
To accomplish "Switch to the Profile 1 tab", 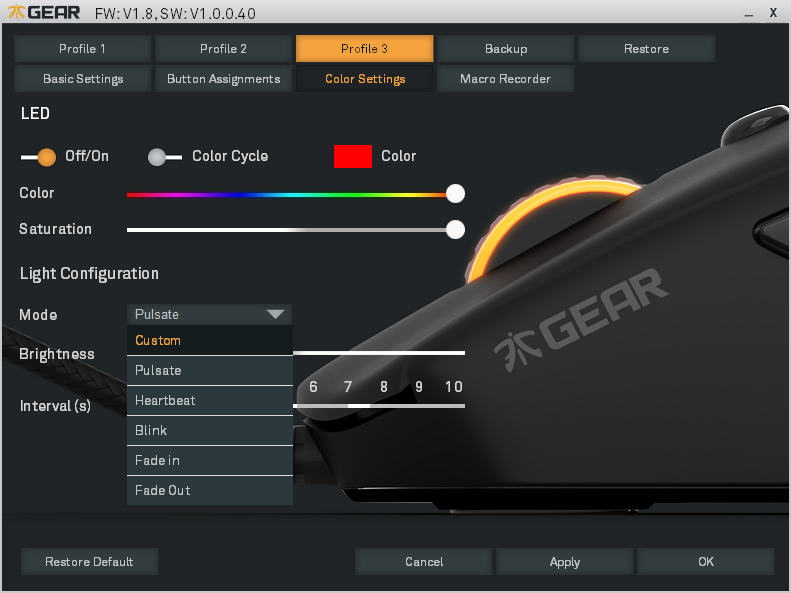I will click(83, 49).
